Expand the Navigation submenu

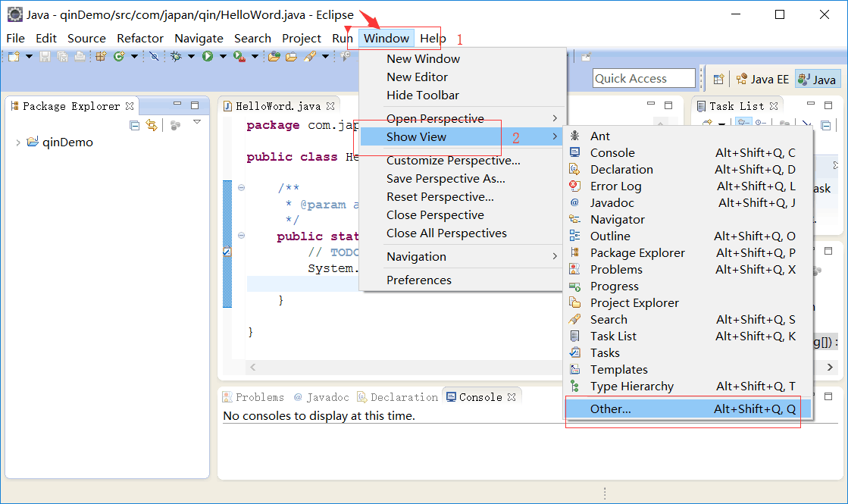[462, 257]
